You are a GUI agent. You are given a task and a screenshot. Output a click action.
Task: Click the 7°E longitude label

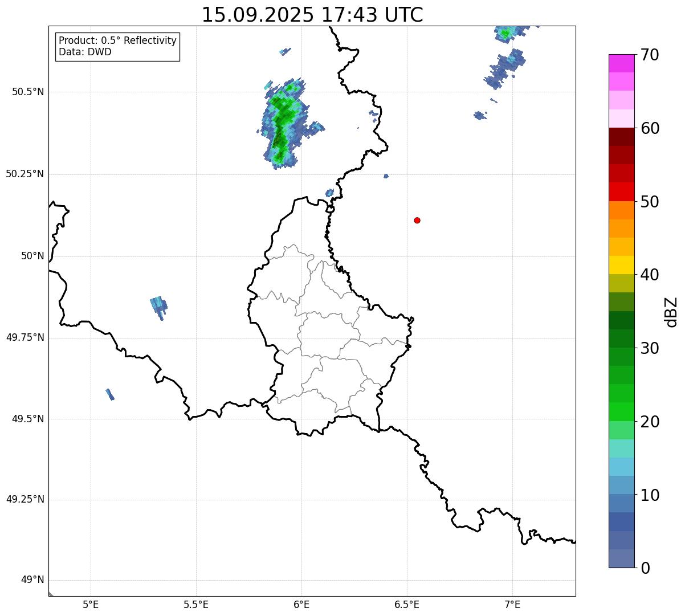[x=512, y=604]
